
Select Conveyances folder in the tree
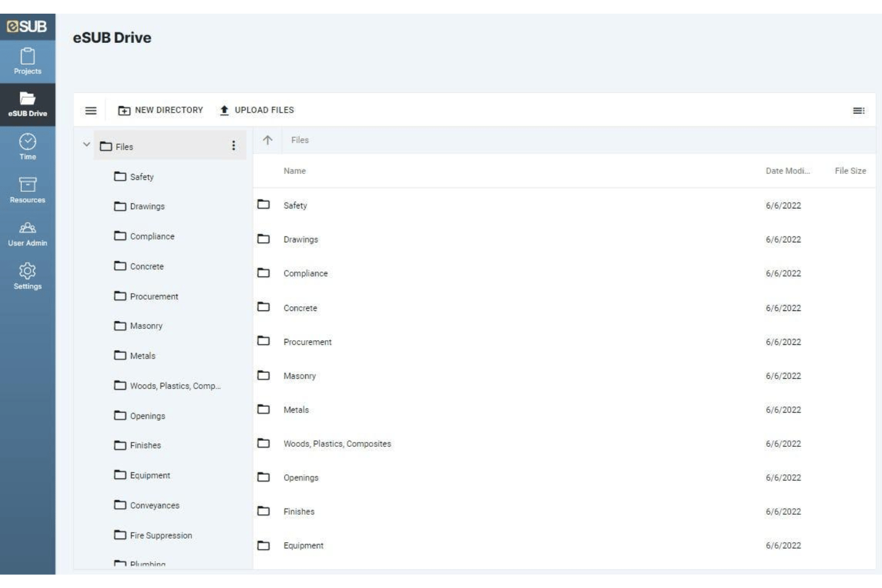[x=147, y=505]
